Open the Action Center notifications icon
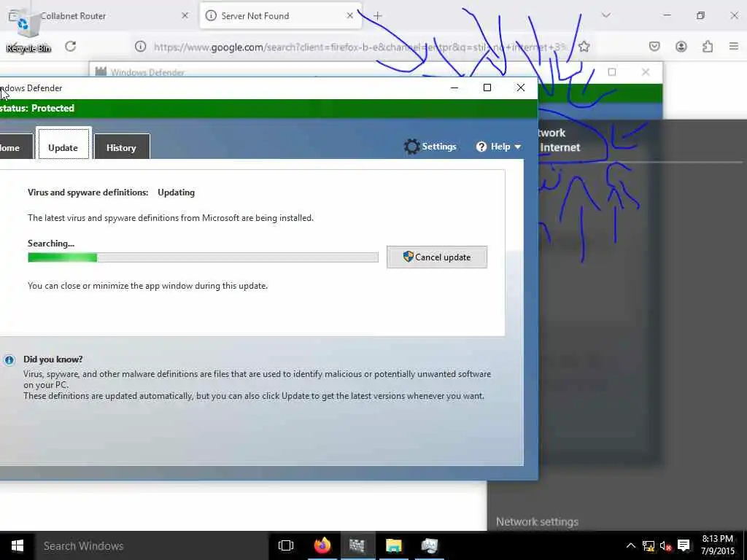This screenshot has height=560, width=747. click(684, 545)
